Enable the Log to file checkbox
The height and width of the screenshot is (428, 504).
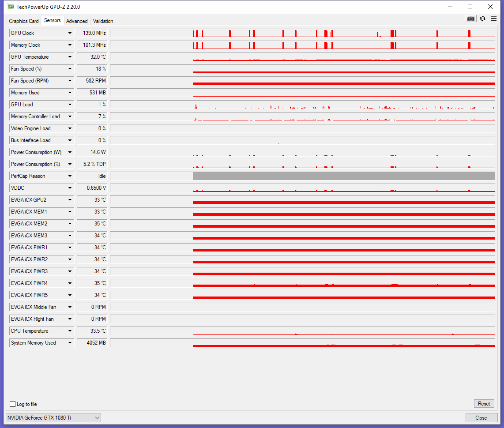click(12, 404)
